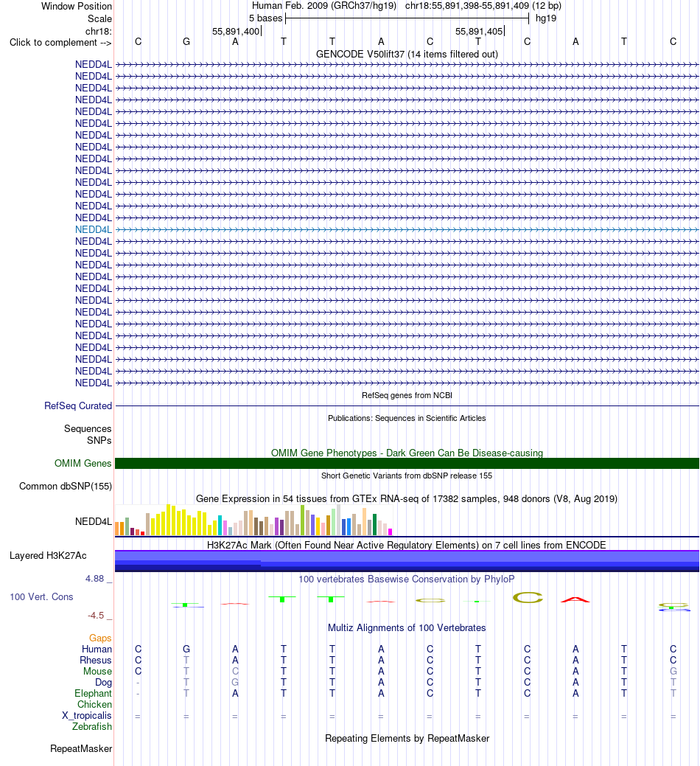
Task: Click the 4.88 PhyloP upper scale value
Action: (95, 579)
